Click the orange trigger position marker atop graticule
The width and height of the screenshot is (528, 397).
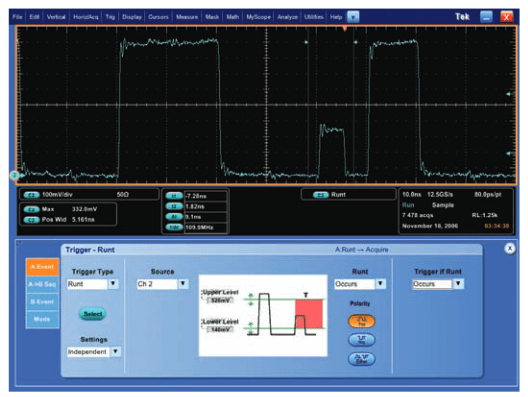click(x=344, y=29)
